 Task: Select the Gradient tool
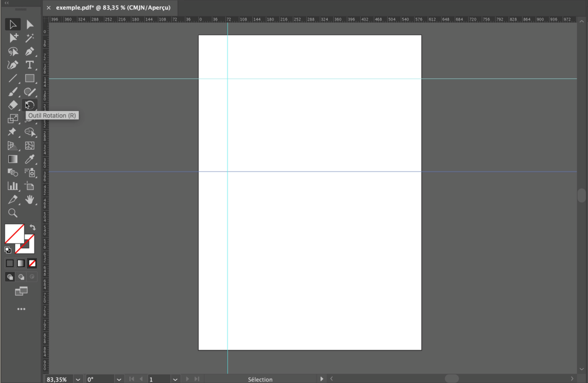pyautogui.click(x=13, y=159)
